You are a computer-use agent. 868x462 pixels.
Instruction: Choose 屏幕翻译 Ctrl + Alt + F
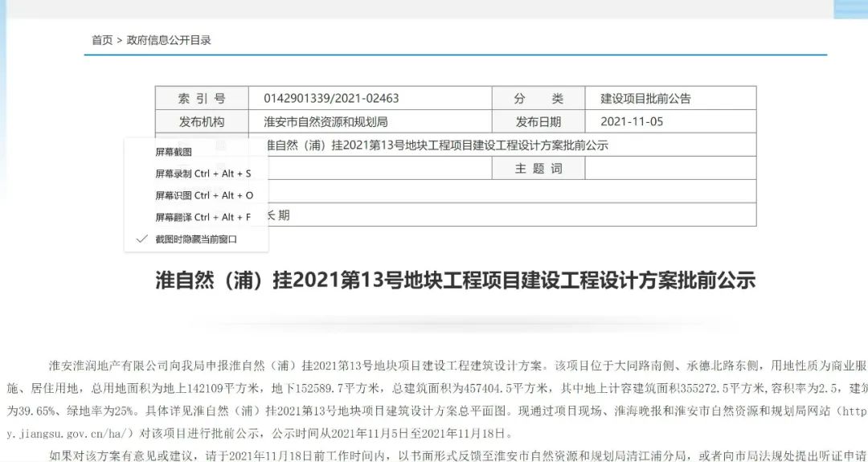[203, 218]
